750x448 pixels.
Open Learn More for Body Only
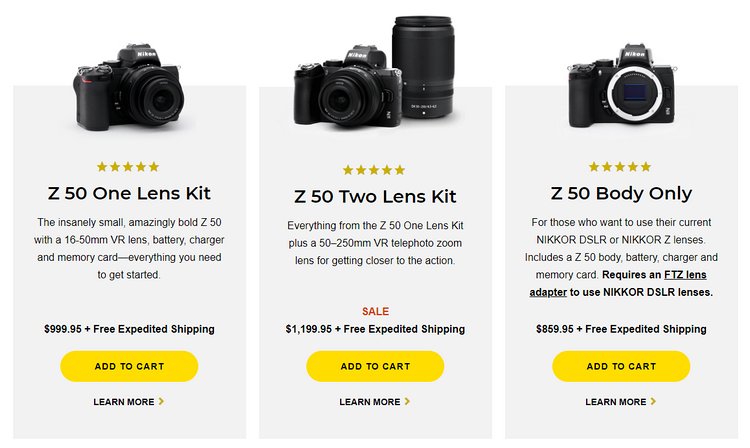[x=620, y=402]
